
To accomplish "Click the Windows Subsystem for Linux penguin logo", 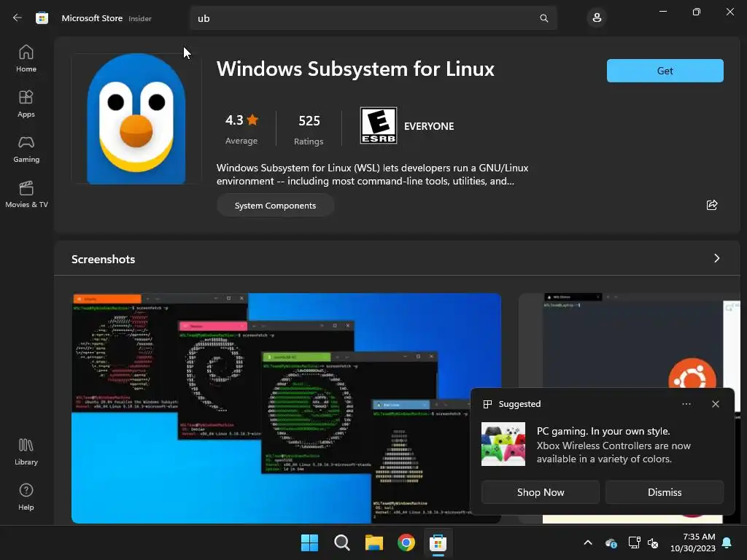I will point(136,119).
